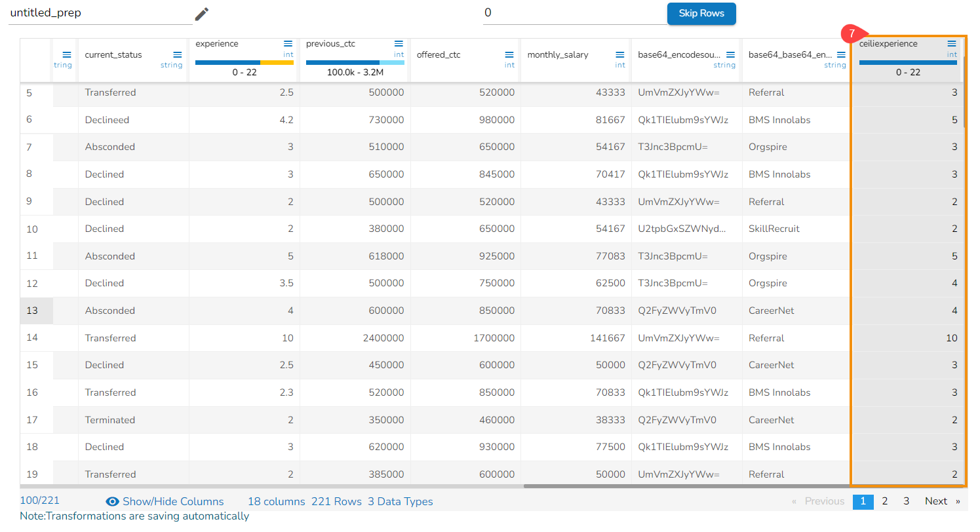
Task: Open the current_status column menu icon
Action: pos(177,55)
